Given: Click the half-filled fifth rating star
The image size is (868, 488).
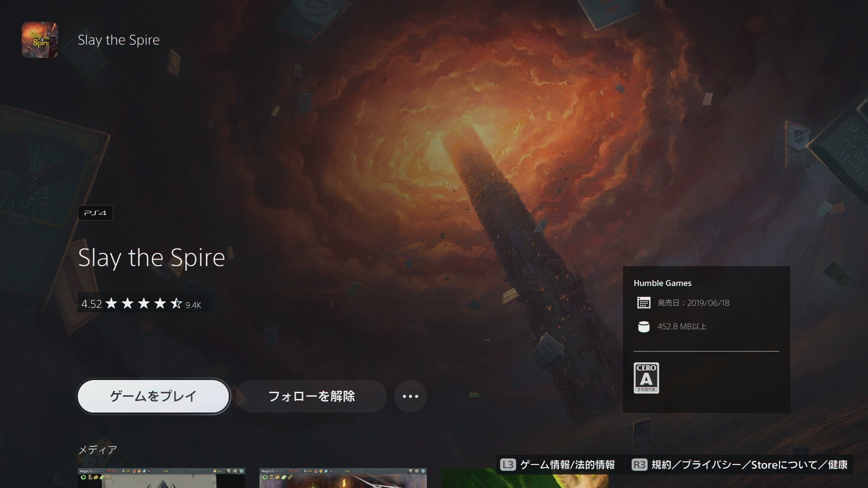Looking at the screenshot, I should pos(176,304).
